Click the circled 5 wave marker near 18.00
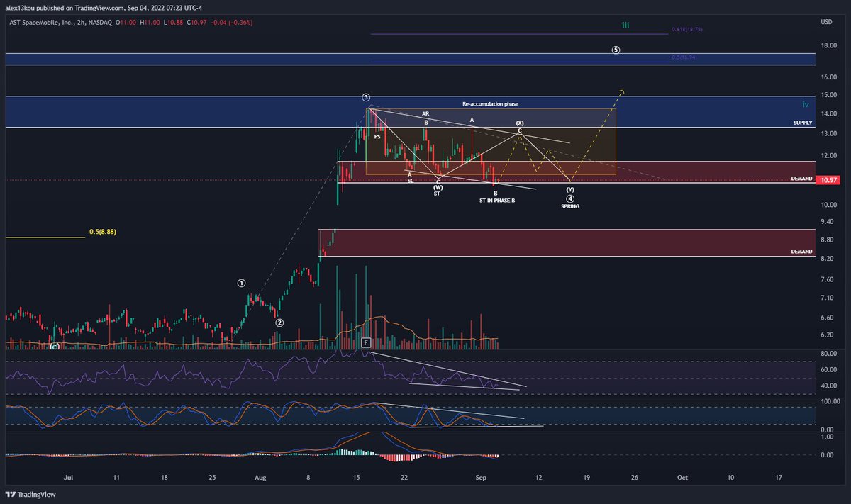This screenshot has height=504, width=851. (616, 50)
